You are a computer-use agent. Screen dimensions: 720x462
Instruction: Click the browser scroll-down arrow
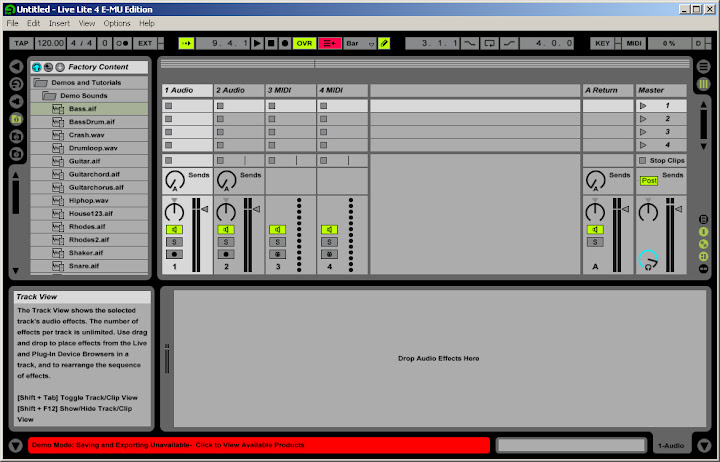click(16, 271)
